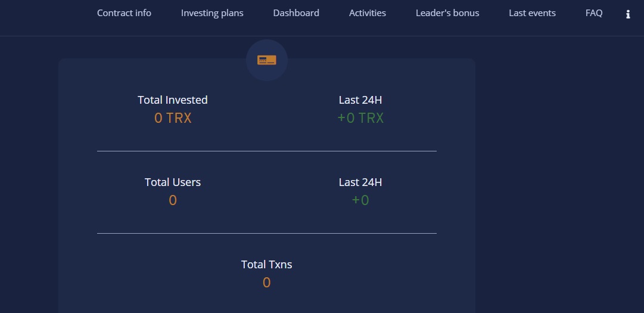The image size is (644, 313).
Task: View the Last events section
Action: (532, 13)
